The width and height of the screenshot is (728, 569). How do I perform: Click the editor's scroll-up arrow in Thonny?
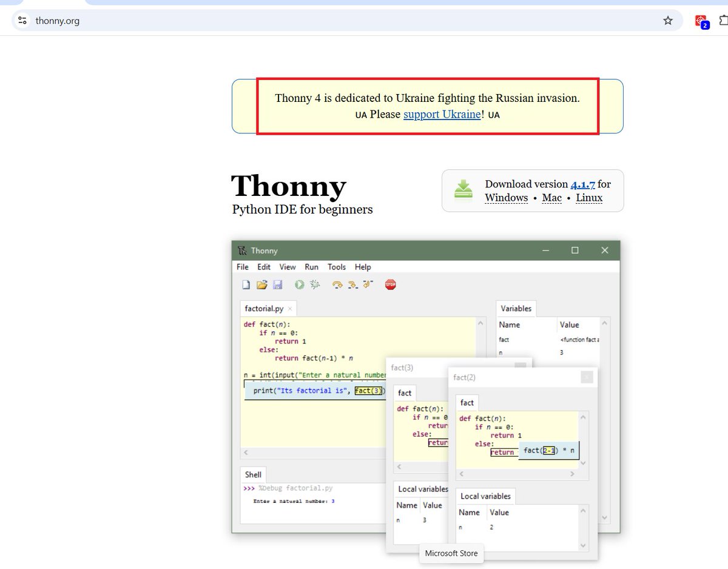tap(481, 323)
